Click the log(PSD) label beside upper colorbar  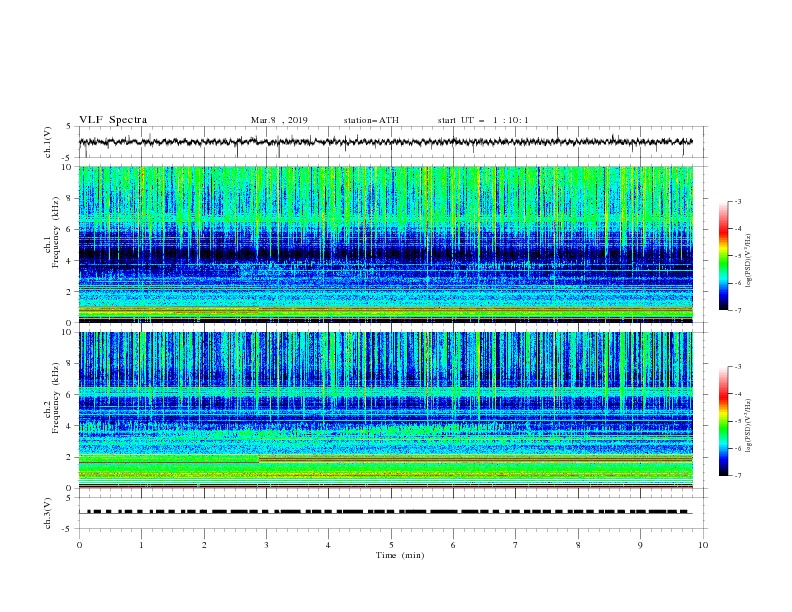point(749,261)
